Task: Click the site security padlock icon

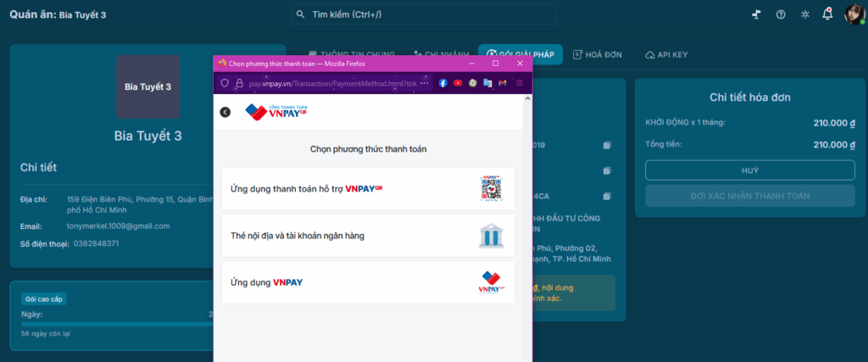Action: click(239, 83)
